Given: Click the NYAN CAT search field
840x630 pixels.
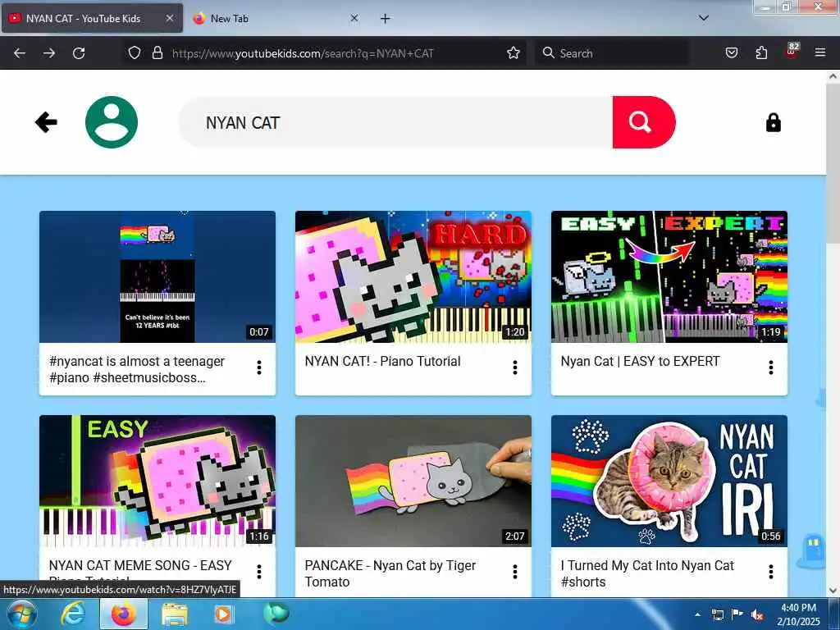Looking at the screenshot, I should click(x=396, y=122).
